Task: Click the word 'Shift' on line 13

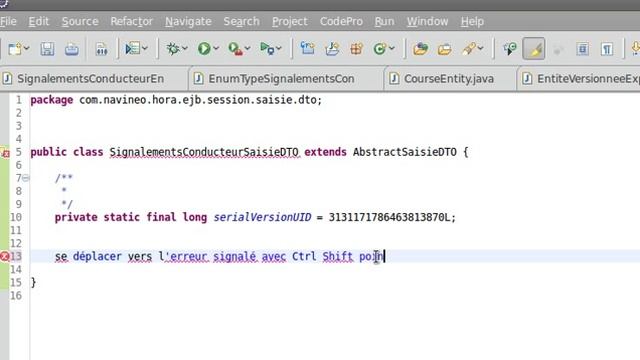Action: [338, 256]
